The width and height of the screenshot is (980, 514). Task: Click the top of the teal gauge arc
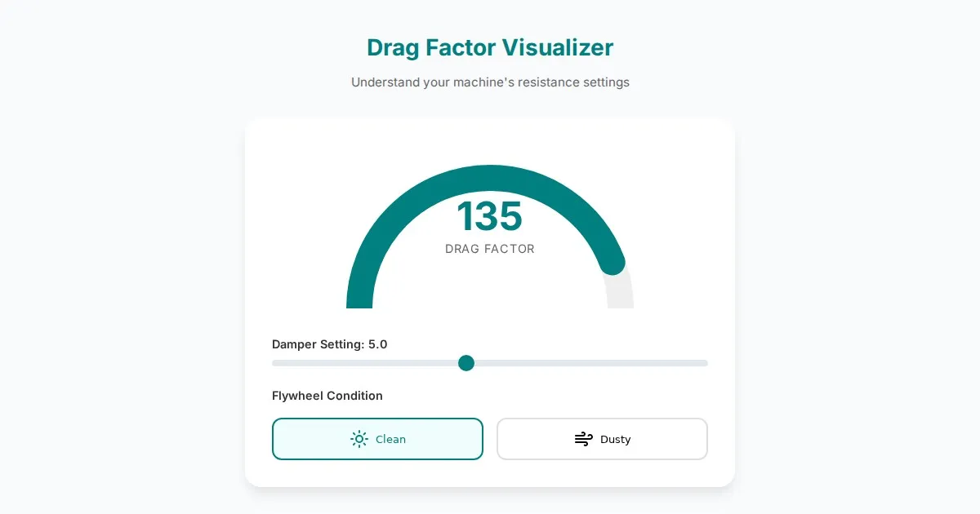pyautogui.click(x=490, y=178)
